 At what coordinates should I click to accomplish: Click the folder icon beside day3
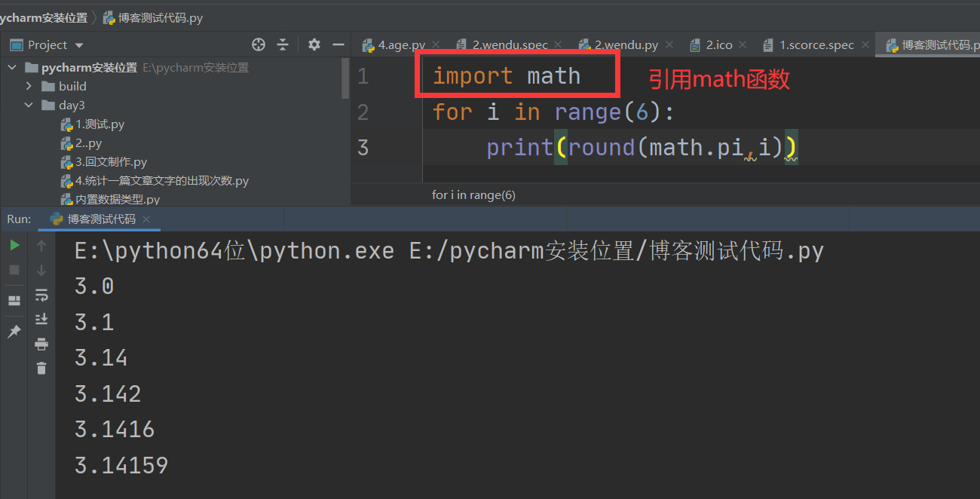[48, 105]
